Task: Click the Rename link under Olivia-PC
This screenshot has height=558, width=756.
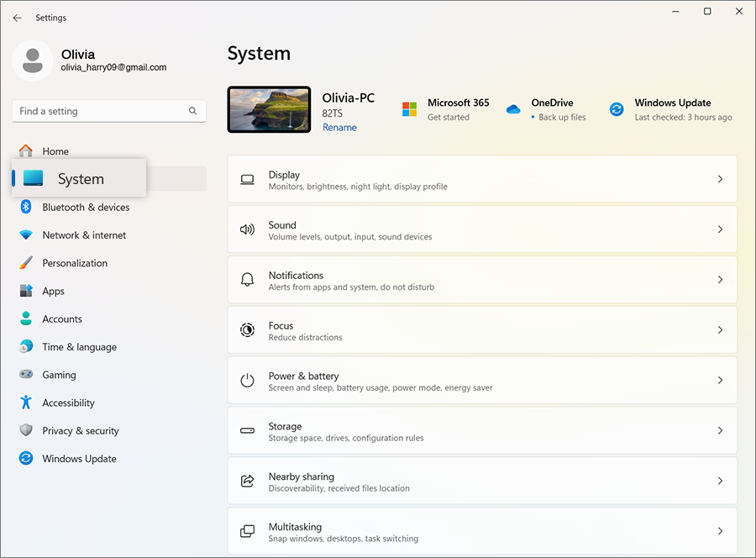Action: 339,128
